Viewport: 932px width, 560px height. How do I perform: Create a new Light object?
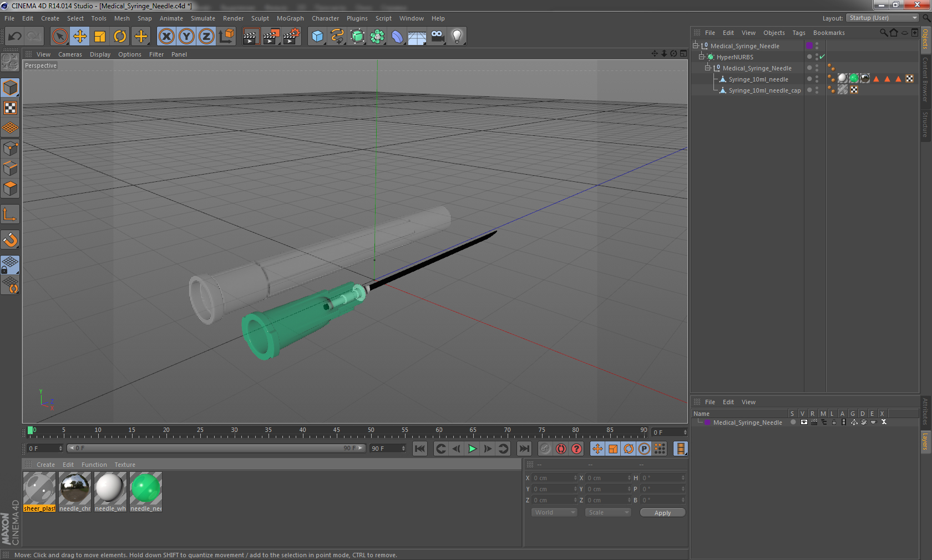[x=457, y=36]
